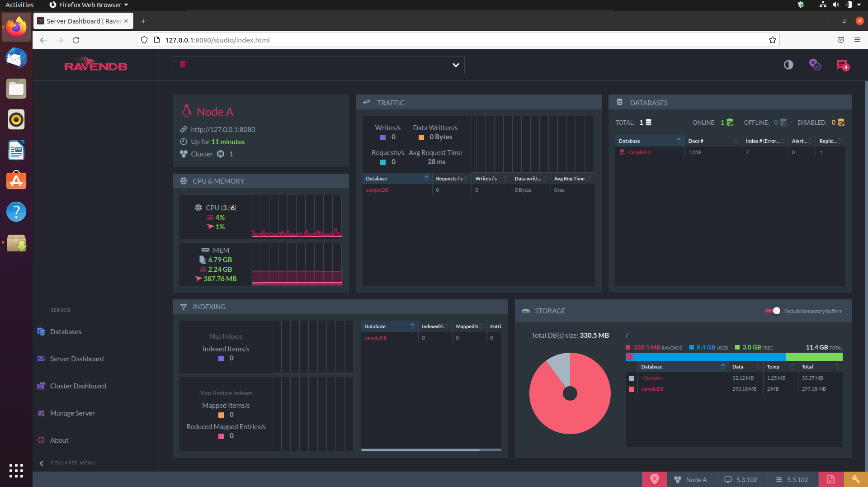Sort Traffic table by Avg Req Time
The width and height of the screenshot is (868, 487).
tap(572, 179)
